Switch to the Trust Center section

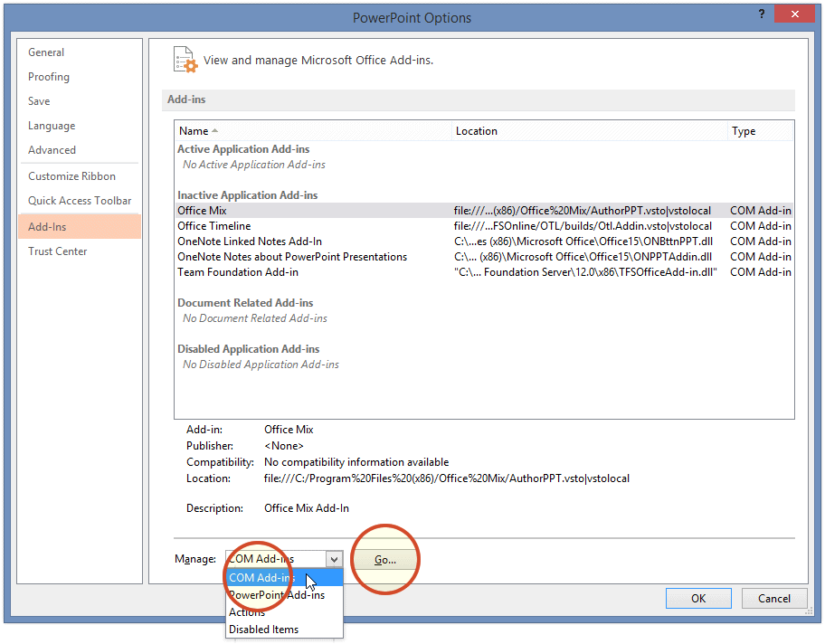59,251
